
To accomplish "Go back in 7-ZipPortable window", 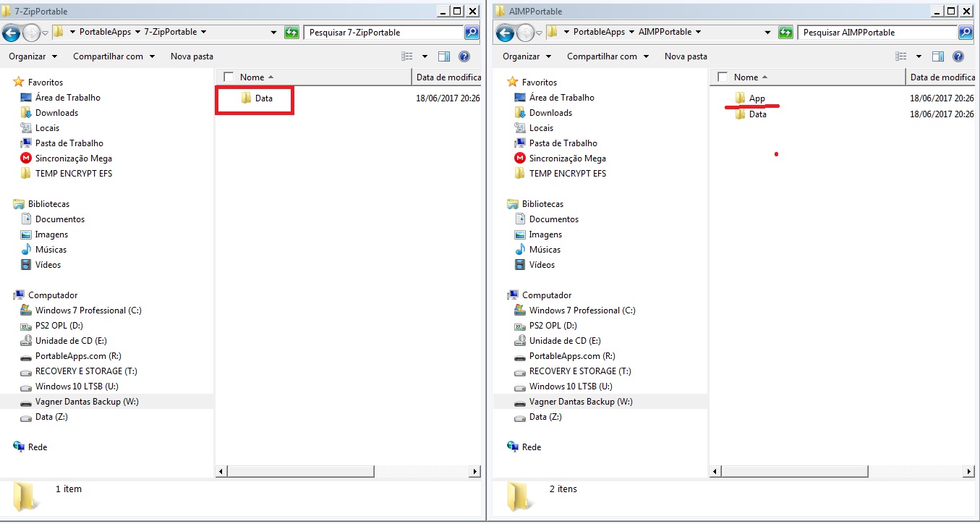I will coord(11,33).
